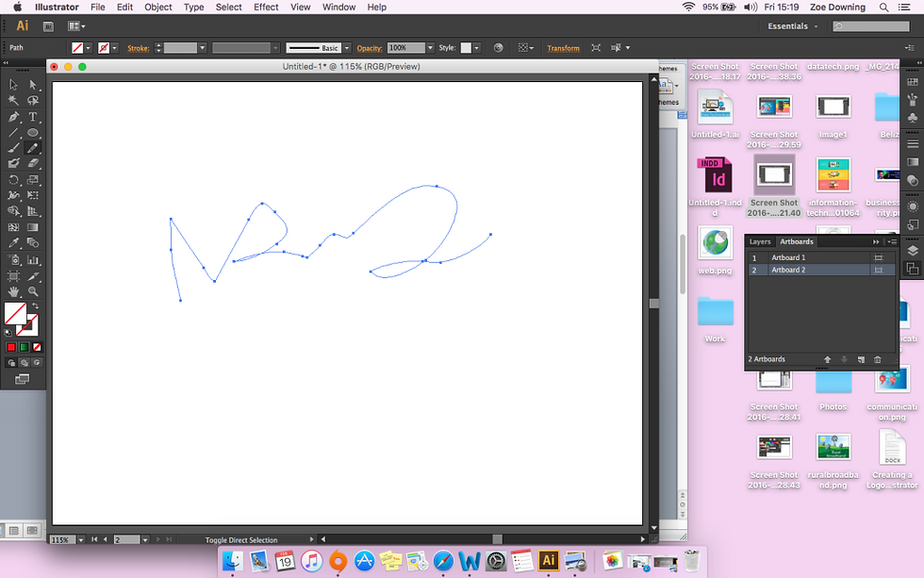Screen dimensions: 924x578
Task: Select the Width (warp) tool
Action: click(x=13, y=195)
